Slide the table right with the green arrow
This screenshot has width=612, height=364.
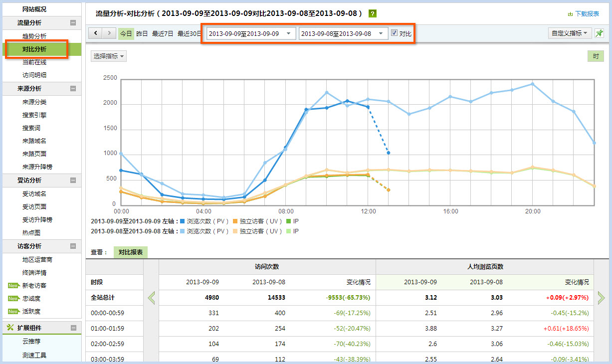coord(602,298)
